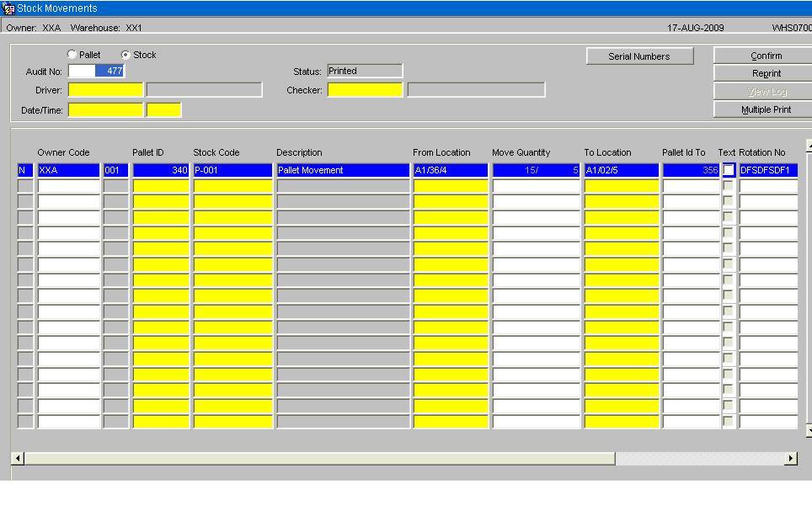Screen dimensions: 812x505
Task: Click the Owner: XXA header text
Action: [x=34, y=28]
